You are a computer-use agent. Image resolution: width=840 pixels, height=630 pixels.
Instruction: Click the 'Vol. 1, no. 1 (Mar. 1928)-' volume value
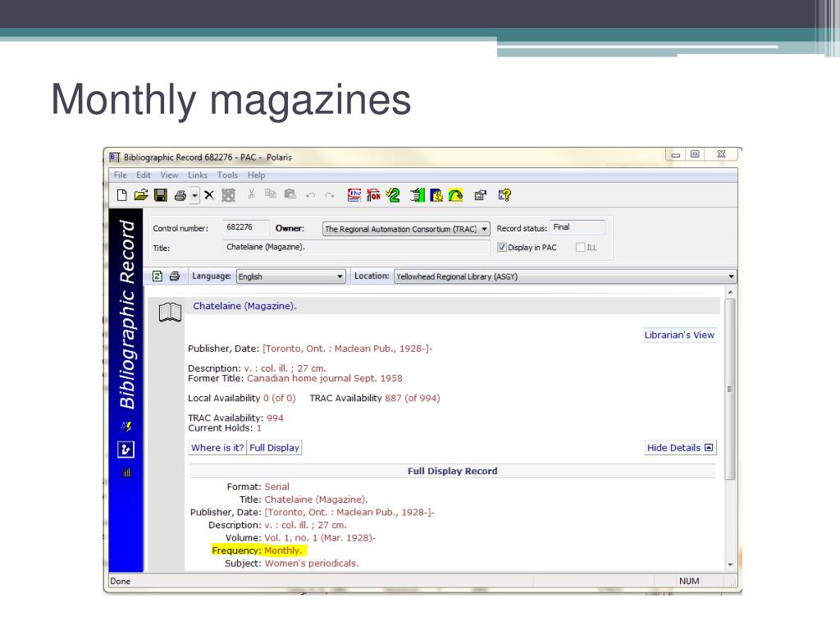pos(320,537)
